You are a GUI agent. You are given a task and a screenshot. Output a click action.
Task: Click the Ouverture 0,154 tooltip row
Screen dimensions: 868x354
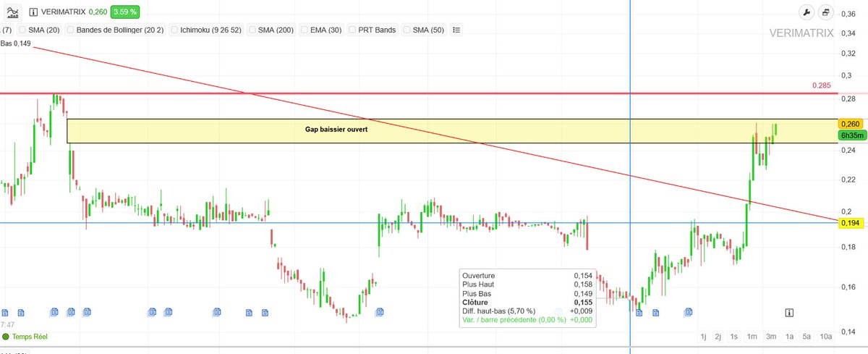pyautogui.click(x=527, y=276)
